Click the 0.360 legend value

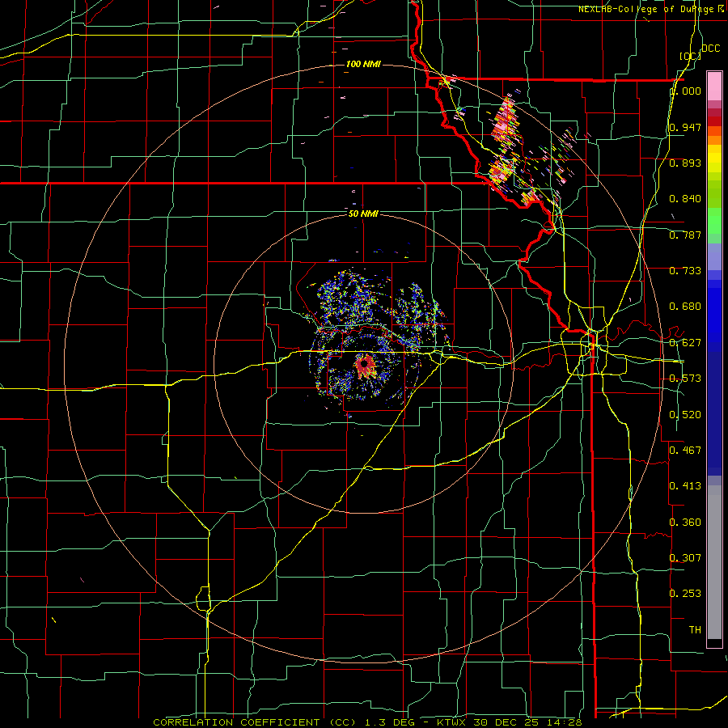685,523
